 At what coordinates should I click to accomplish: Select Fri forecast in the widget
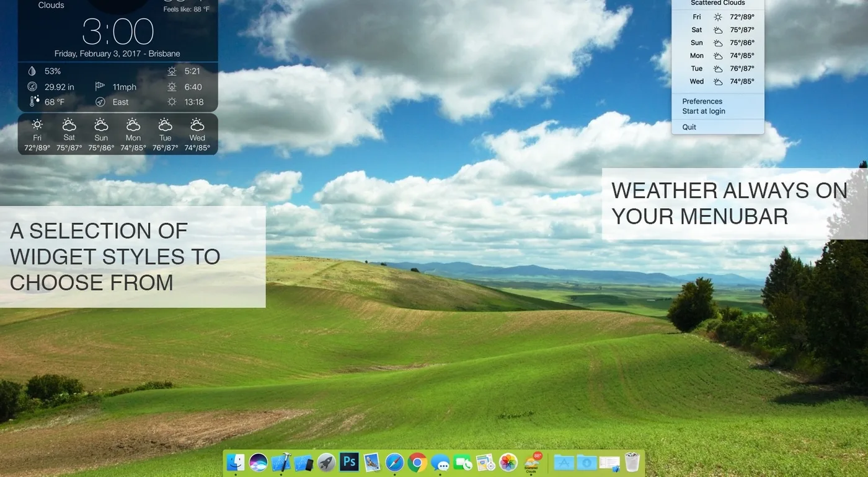pyautogui.click(x=37, y=134)
